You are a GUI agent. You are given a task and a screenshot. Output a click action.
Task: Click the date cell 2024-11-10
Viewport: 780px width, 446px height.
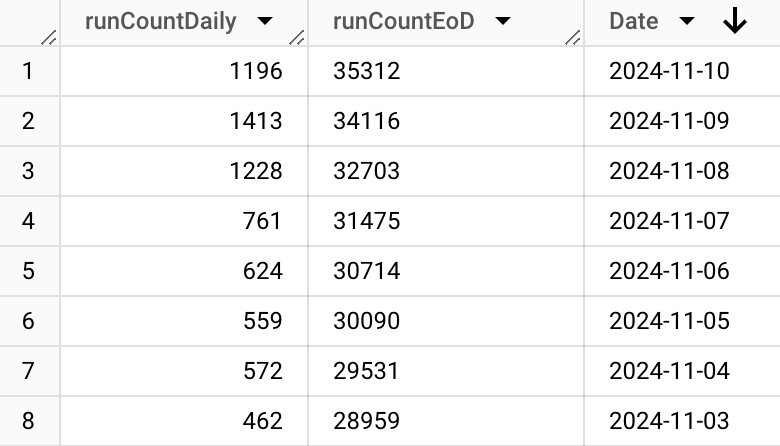[x=682, y=71]
